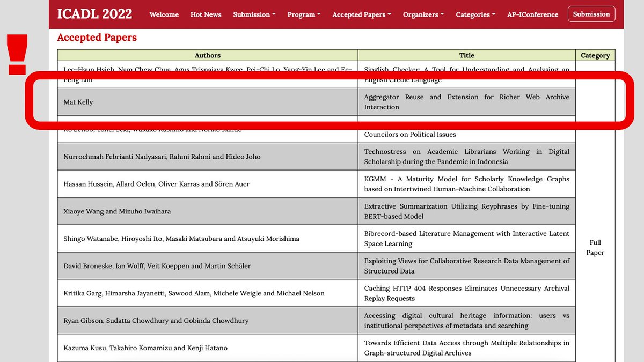Select the Bibrecord-based Literature Management title
644x362 pixels.
[x=467, y=239]
